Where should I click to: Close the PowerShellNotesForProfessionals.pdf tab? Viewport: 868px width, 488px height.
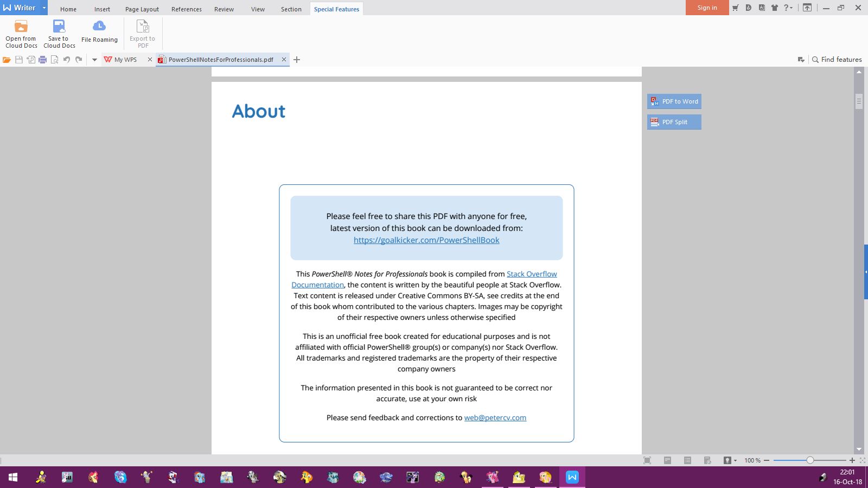(x=284, y=60)
